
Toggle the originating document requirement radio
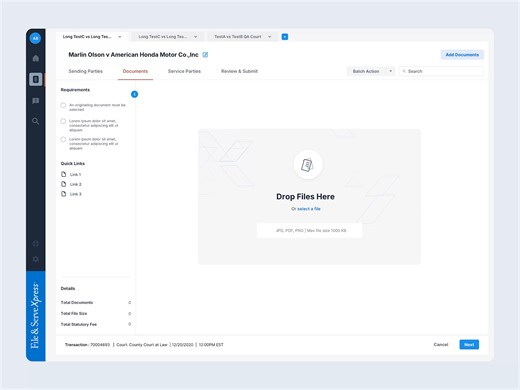63,105
